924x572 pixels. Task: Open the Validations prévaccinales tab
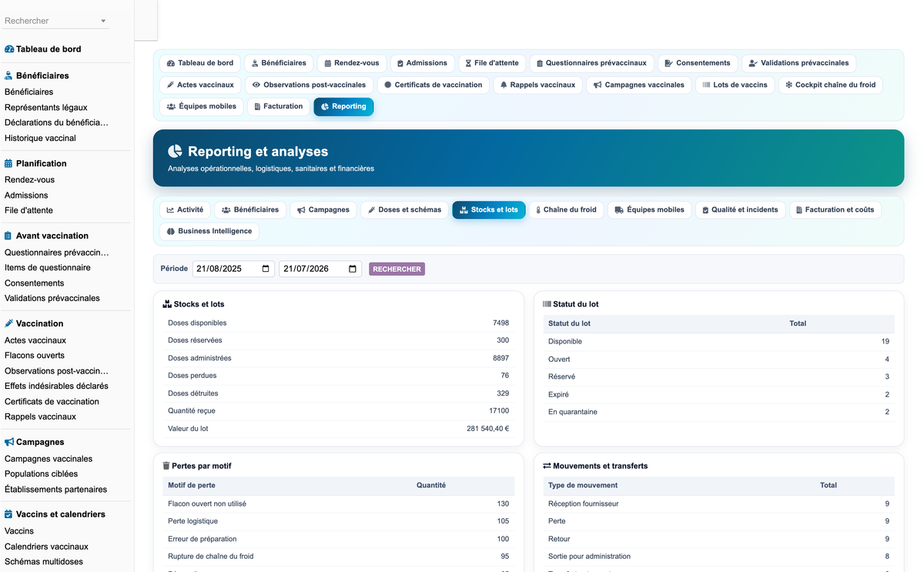tap(798, 63)
